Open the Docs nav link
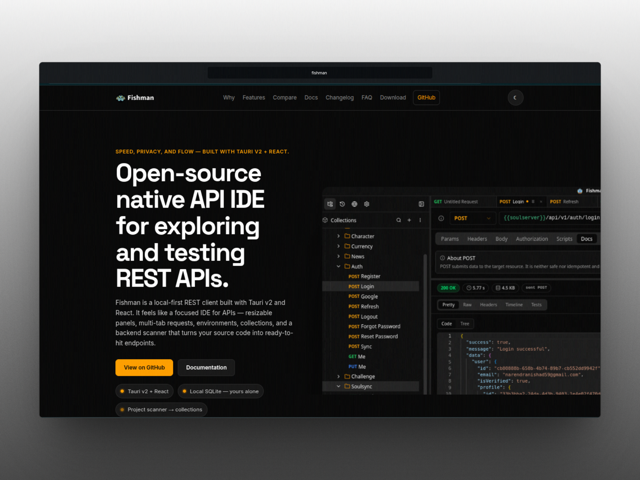 point(311,98)
